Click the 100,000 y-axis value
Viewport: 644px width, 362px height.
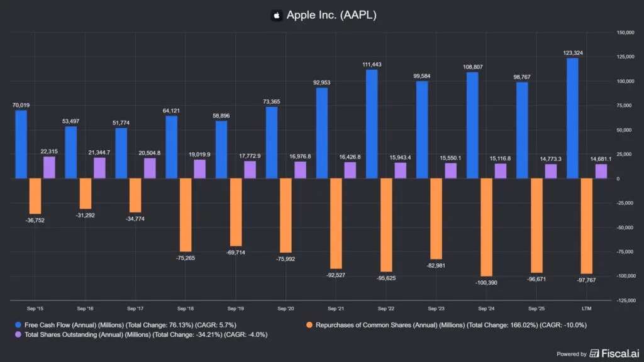click(625, 81)
